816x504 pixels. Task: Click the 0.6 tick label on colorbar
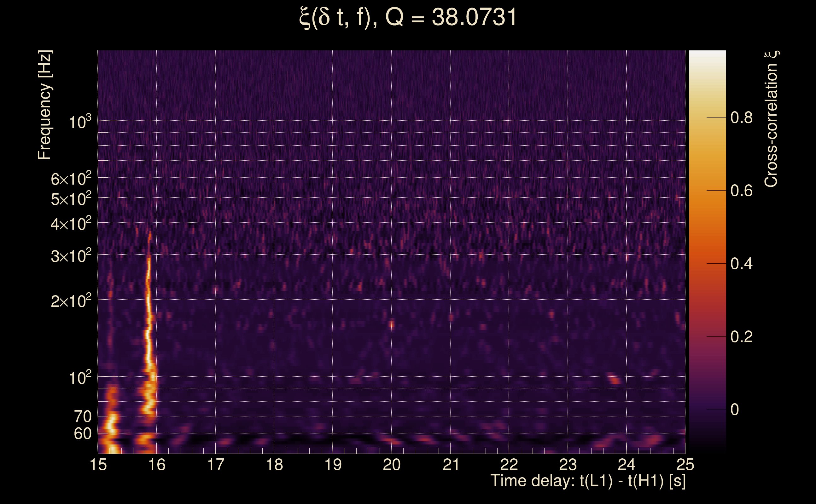[x=741, y=191]
